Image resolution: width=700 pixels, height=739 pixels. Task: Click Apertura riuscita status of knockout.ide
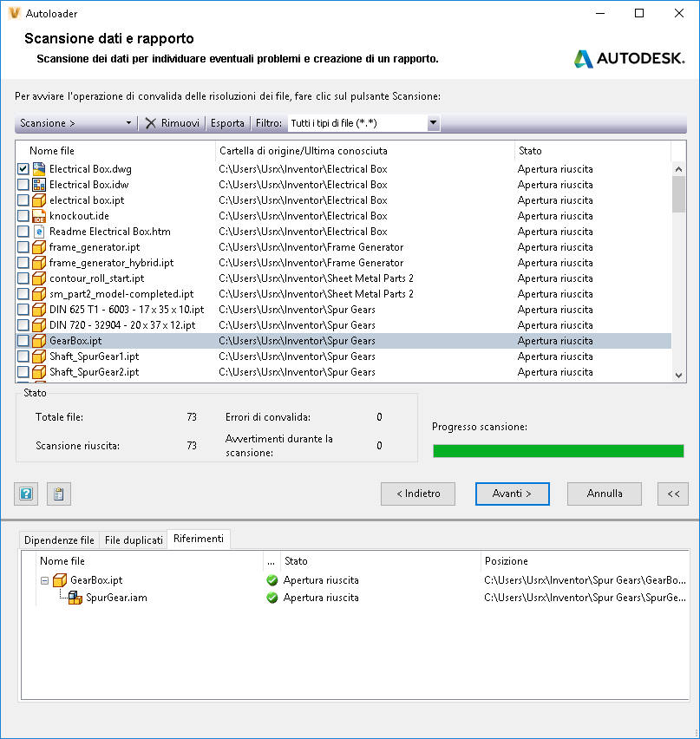tap(555, 216)
